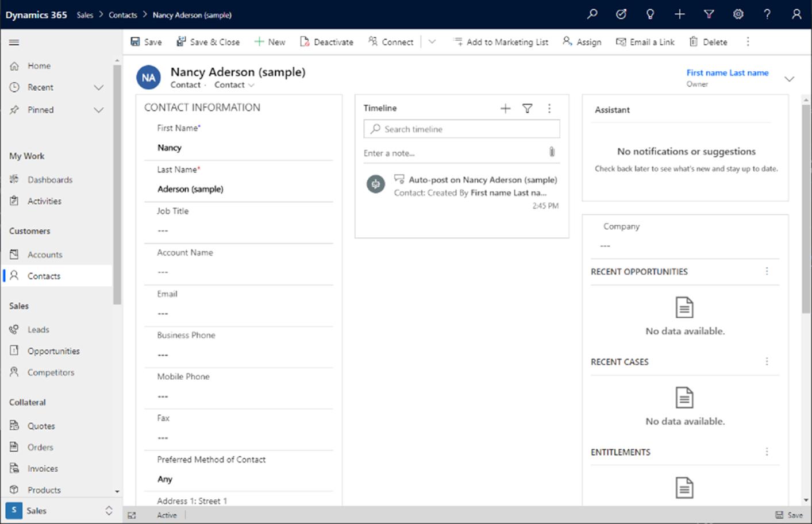Add a timeline record via the plus icon
This screenshot has width=812, height=524.
point(505,108)
